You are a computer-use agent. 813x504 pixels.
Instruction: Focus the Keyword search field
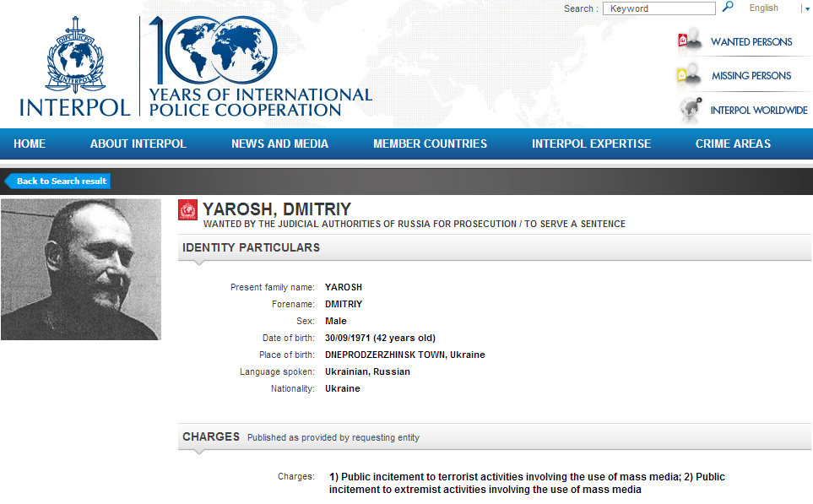[659, 8]
